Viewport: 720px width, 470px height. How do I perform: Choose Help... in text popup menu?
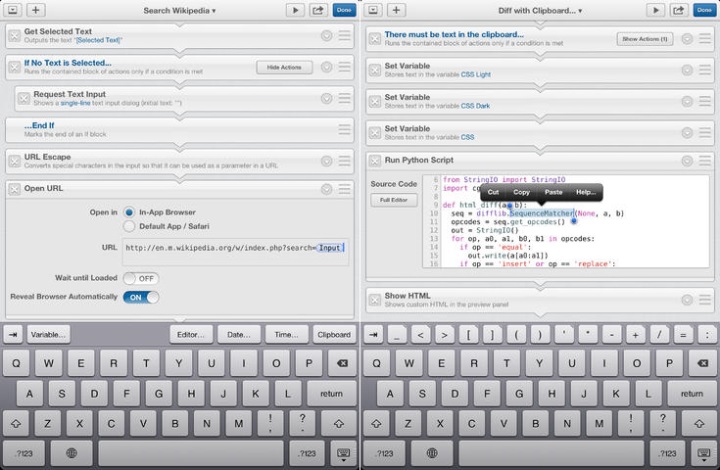[586, 192]
